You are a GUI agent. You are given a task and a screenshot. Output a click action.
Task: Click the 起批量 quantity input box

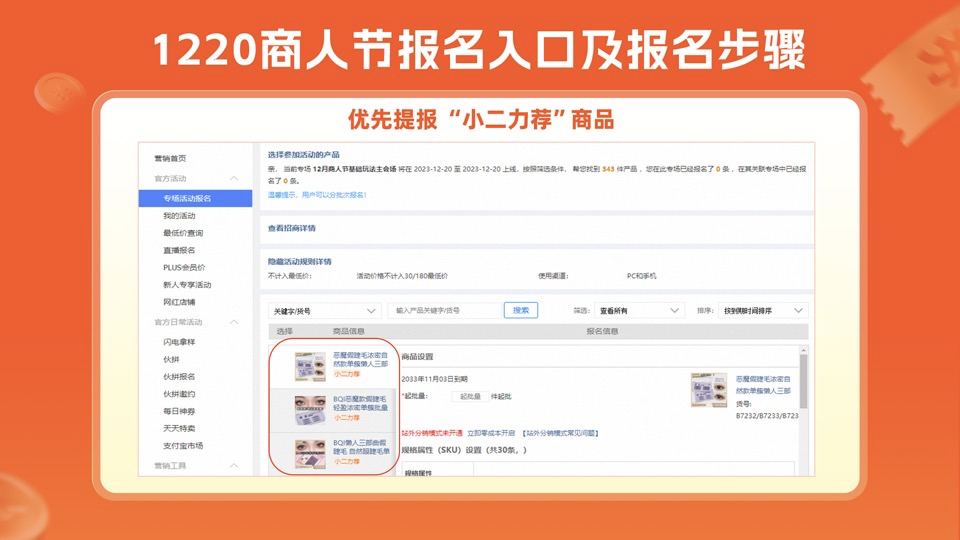[470, 396]
